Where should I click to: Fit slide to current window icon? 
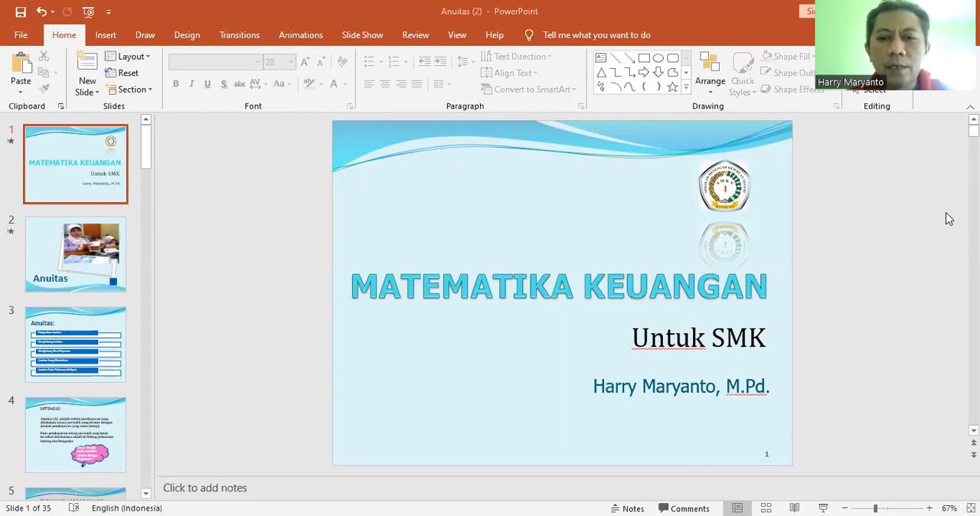[971, 508]
